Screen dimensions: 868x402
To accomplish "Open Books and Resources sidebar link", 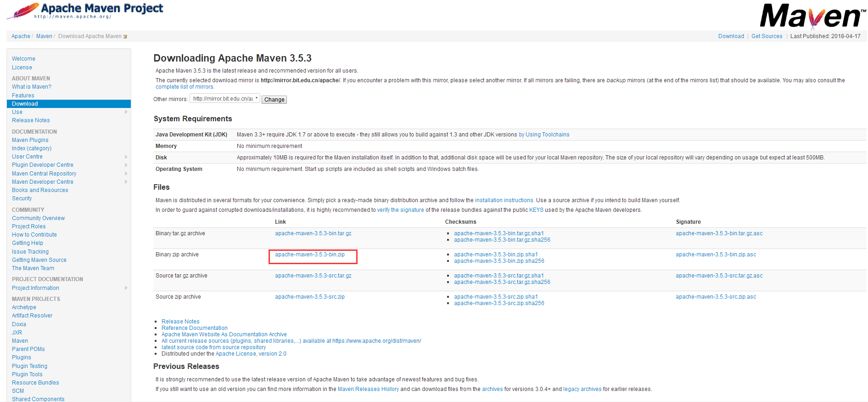I will 40,190.
